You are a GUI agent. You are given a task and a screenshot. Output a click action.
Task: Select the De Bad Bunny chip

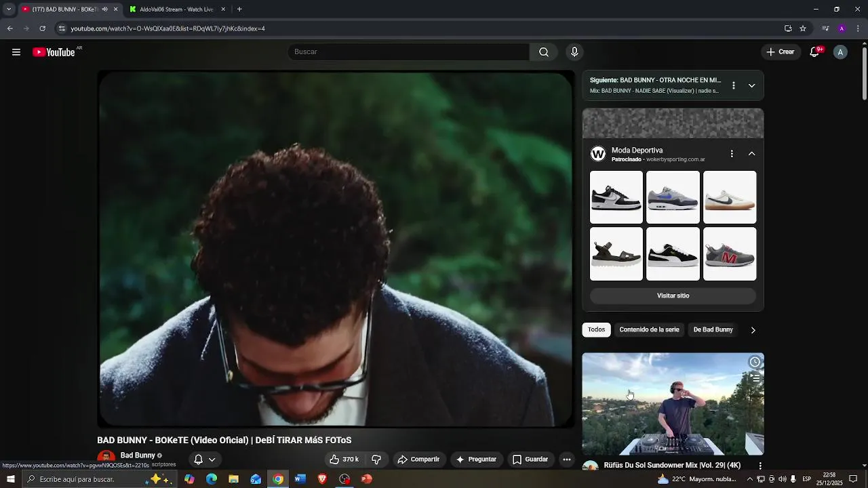713,329
